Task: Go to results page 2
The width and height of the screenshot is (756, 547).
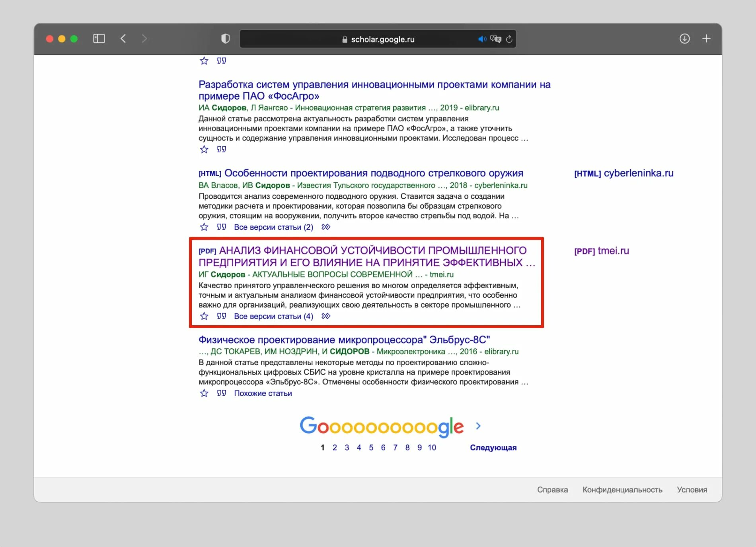Action: point(335,447)
